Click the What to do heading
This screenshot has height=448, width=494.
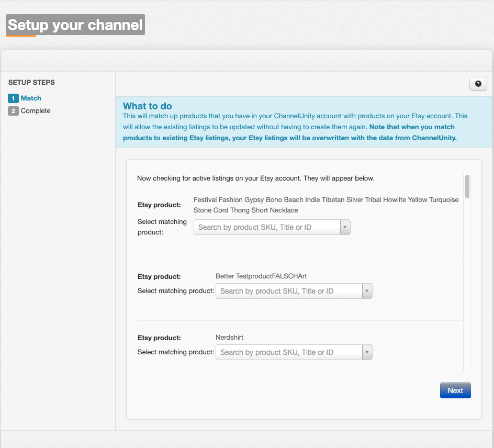pyautogui.click(x=148, y=106)
